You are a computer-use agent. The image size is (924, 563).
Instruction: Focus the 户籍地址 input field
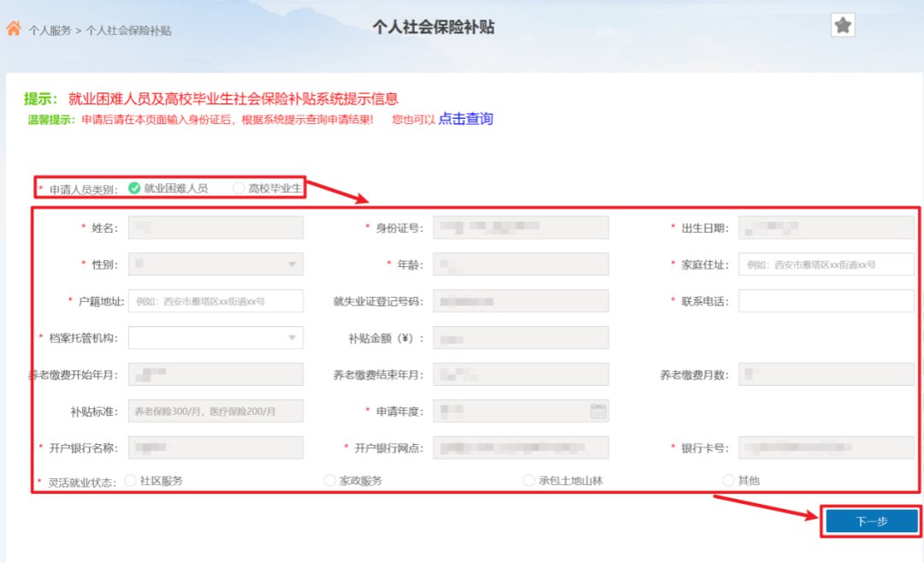216,300
